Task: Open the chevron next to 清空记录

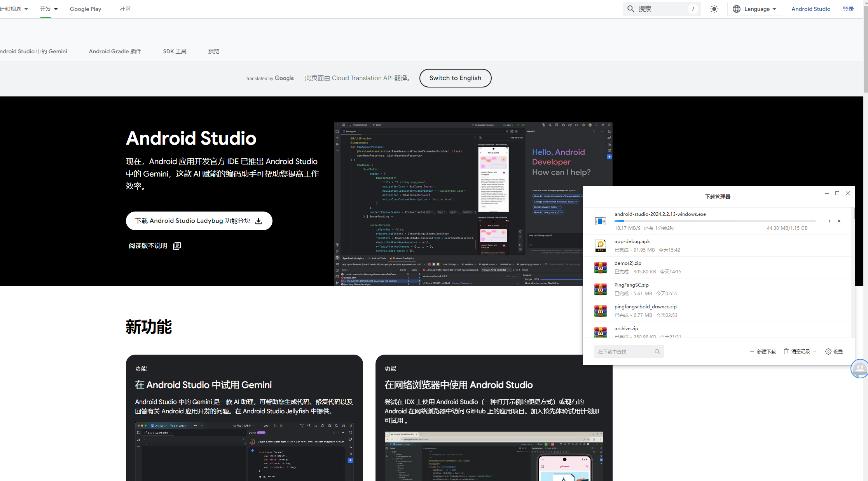Action: point(815,351)
